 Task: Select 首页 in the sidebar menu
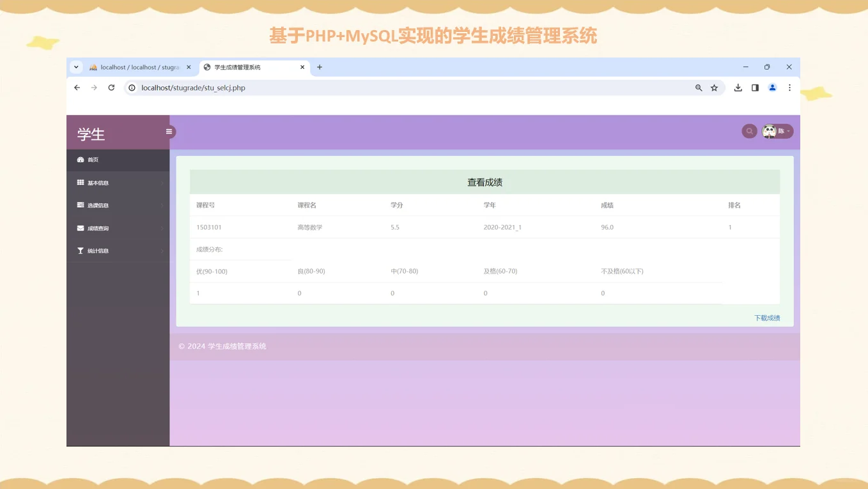pyautogui.click(x=92, y=159)
